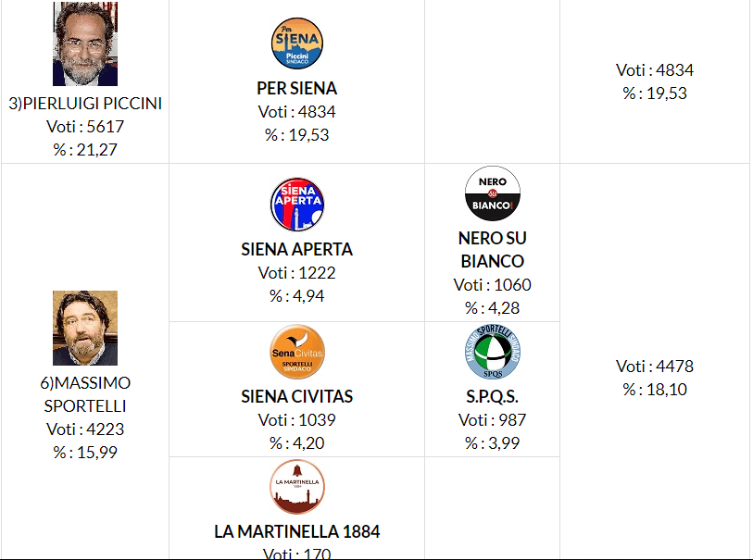Click the La Martinella 1884 logo
This screenshot has width=753, height=560.
coord(296,487)
